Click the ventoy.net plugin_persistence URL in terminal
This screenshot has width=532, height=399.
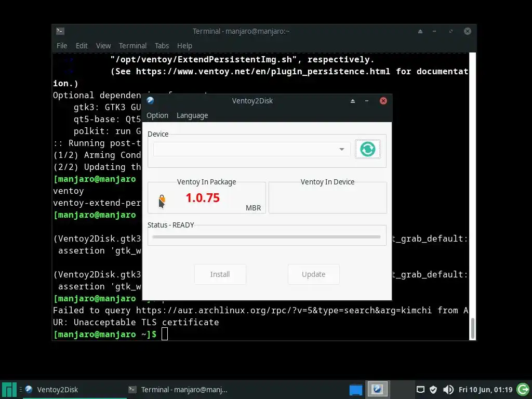[x=263, y=71]
